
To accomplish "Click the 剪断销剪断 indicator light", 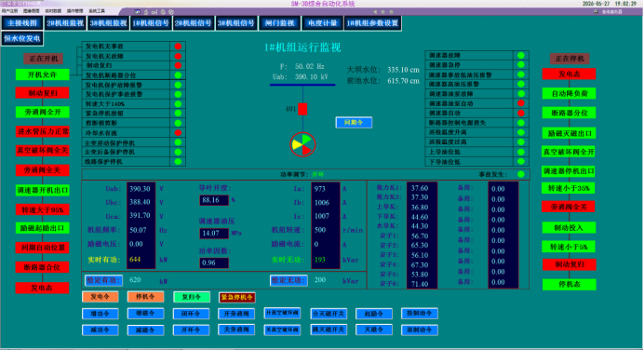I will 178,123.
